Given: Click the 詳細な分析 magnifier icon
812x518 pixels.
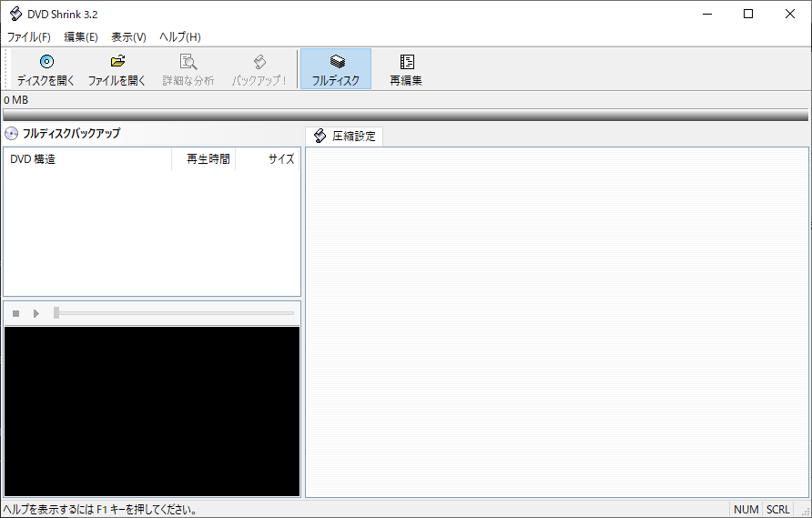Looking at the screenshot, I should (x=188, y=62).
